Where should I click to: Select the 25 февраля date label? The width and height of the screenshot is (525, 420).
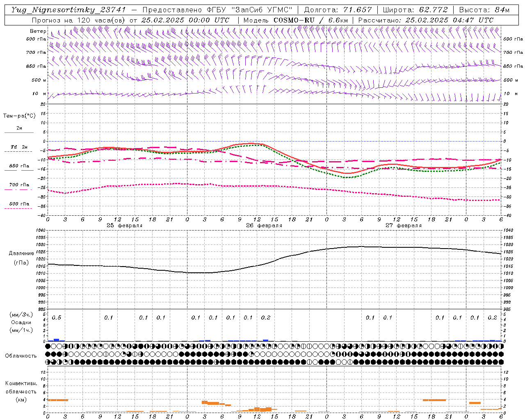click(x=125, y=226)
